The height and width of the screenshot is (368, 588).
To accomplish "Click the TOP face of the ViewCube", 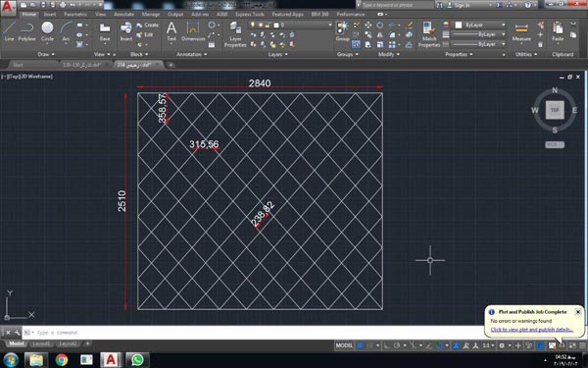I will (x=555, y=110).
